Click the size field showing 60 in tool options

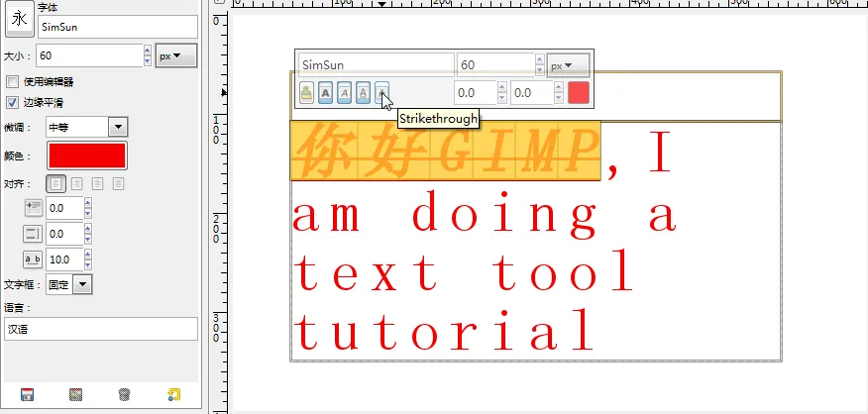(x=89, y=55)
